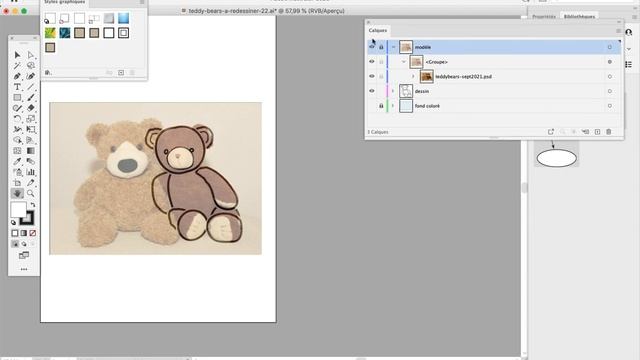The height and width of the screenshot is (360, 640).
Task: Apply the green leaf graphic style
Action: (x=50, y=33)
